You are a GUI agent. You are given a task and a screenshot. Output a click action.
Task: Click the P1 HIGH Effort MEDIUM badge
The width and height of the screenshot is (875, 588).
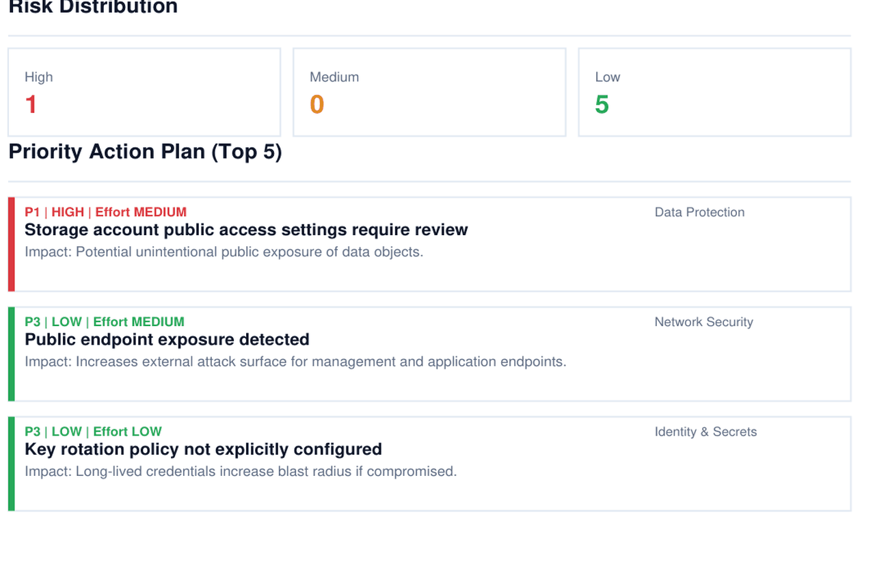[x=105, y=212]
